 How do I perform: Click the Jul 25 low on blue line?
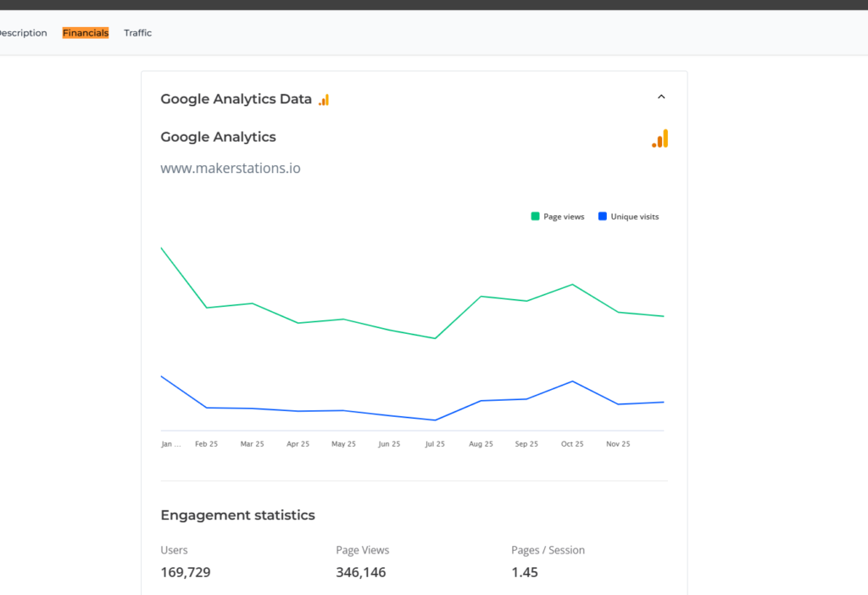[435, 420]
